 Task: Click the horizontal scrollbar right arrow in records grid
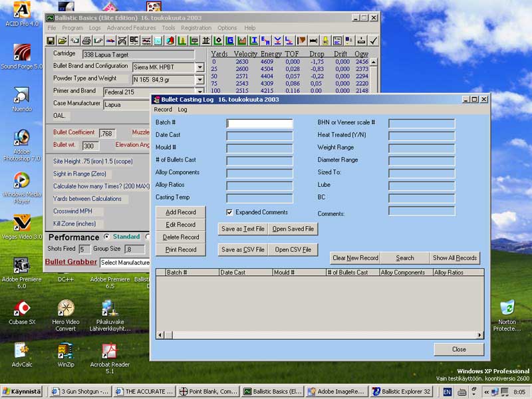tap(479, 335)
